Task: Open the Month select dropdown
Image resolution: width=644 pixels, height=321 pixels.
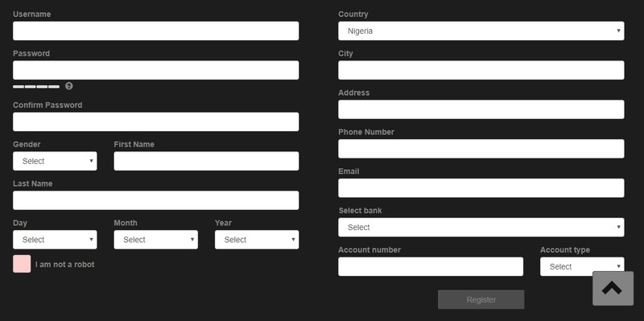Action: click(x=155, y=239)
